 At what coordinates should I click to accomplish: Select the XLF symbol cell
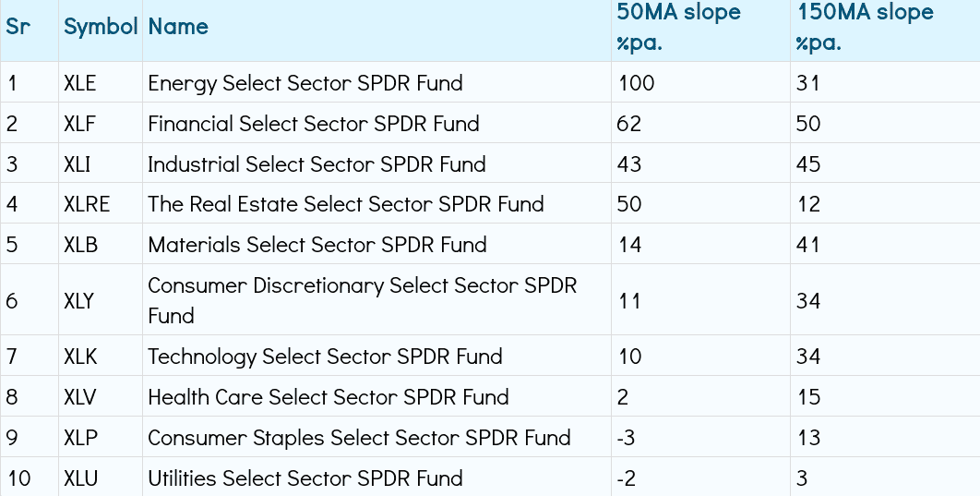coord(80,124)
